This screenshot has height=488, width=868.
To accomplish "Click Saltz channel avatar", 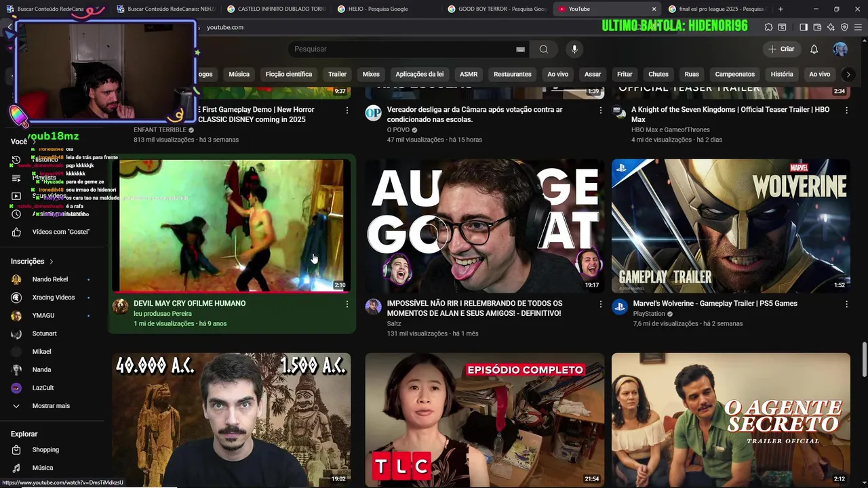I will tap(374, 306).
